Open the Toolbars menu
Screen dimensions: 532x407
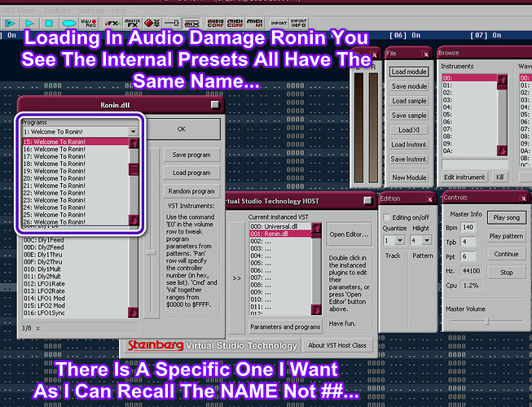[57, 11]
